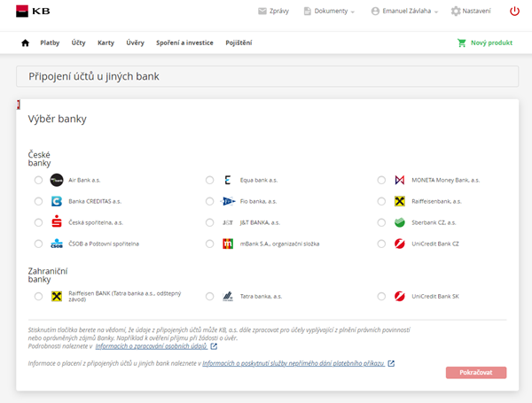Select the mBank S.A. radio button
532x403 pixels.
tap(209, 244)
